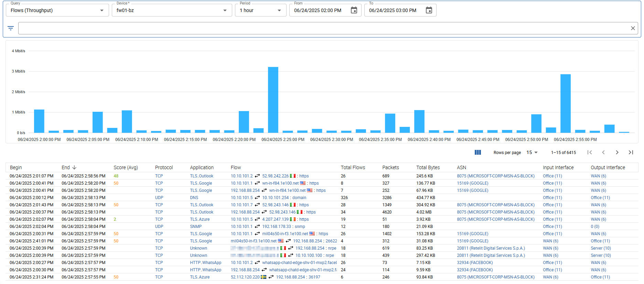Click 10.10.101.254 in DNS row
This screenshot has height=284, width=644.
coord(275,198)
